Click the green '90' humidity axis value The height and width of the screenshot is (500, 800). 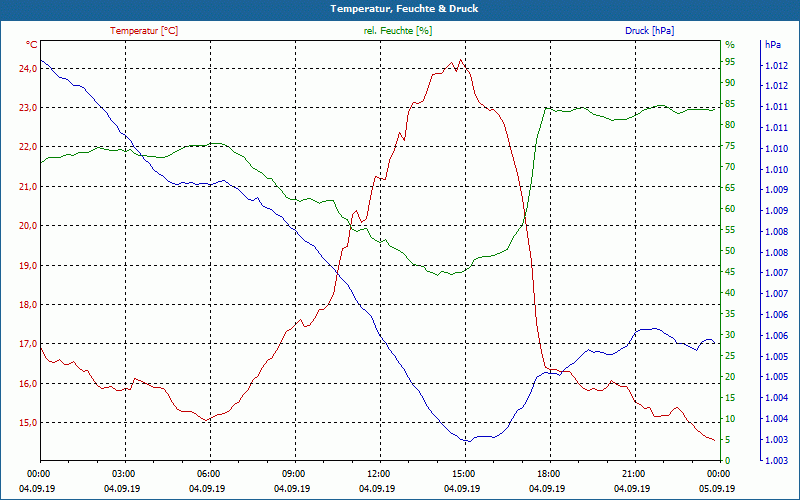coord(730,83)
